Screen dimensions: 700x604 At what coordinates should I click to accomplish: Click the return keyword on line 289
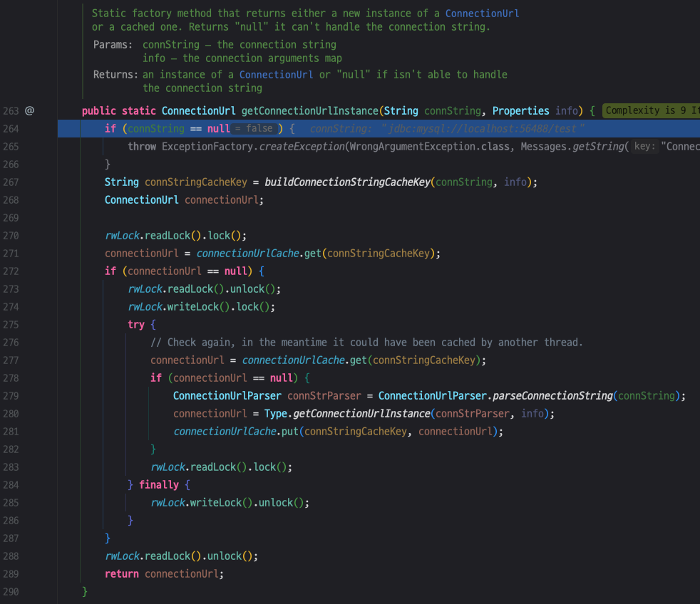tap(121, 573)
